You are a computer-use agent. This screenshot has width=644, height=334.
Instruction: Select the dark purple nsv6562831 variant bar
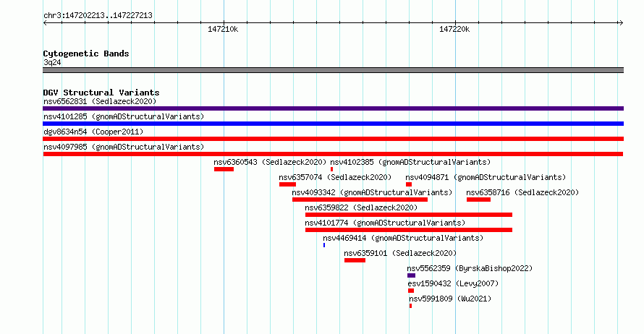coord(333,108)
